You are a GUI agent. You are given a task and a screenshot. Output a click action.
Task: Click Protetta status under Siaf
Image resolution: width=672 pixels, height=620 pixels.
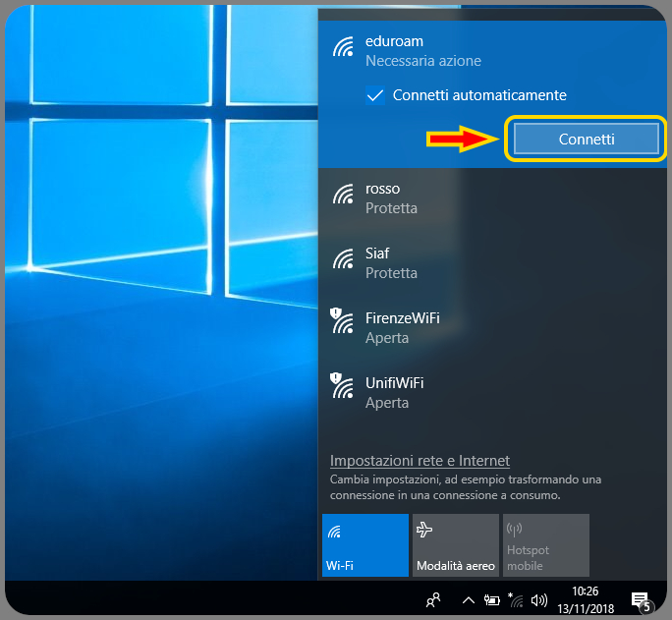[391, 273]
